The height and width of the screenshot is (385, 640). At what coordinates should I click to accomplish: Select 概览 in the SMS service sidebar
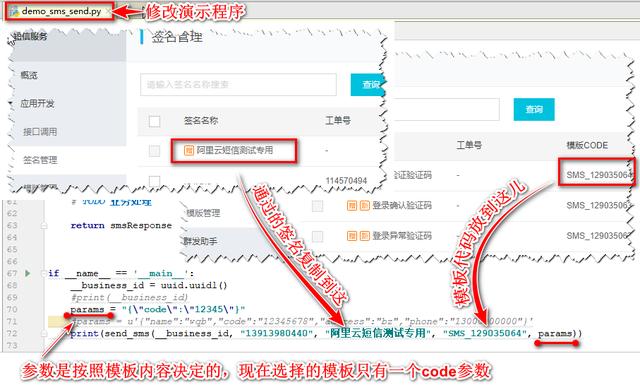point(29,75)
